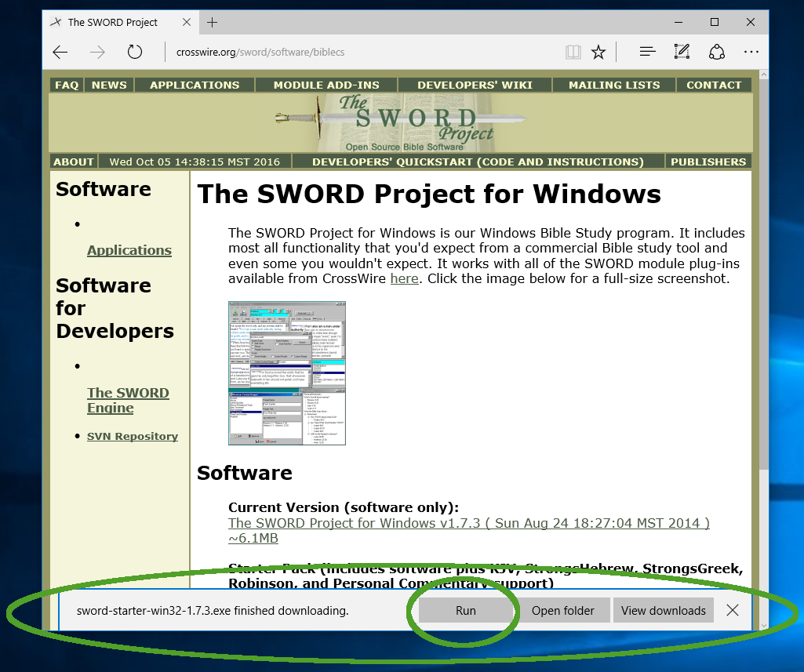Click Open folder in download bar
The height and width of the screenshot is (672, 804).
pyautogui.click(x=562, y=610)
